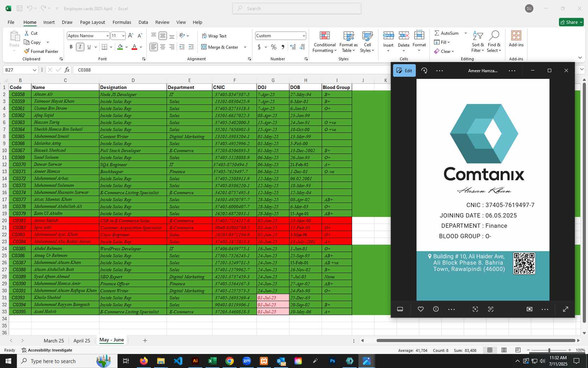Viewport: 588px width, 368px height.
Task: Apply the fill color bucket
Action: 120,47
